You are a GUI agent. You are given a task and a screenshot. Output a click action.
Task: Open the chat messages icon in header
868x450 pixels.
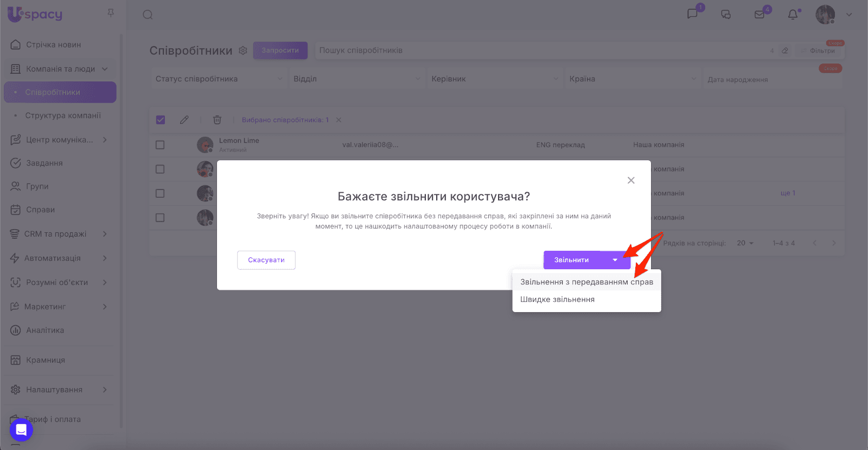(x=693, y=14)
